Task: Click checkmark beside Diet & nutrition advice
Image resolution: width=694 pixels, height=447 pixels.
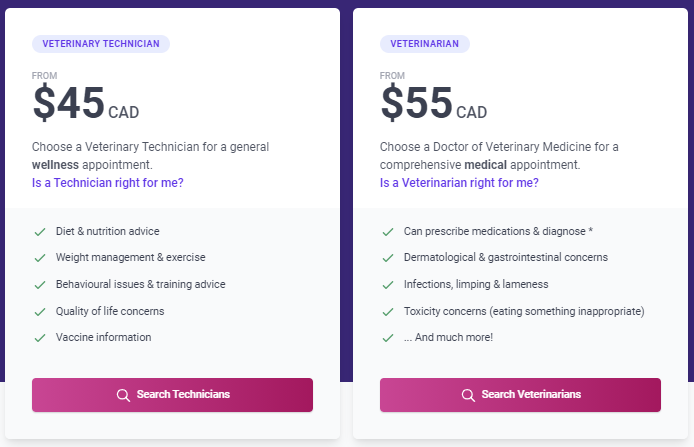Action: (40, 232)
